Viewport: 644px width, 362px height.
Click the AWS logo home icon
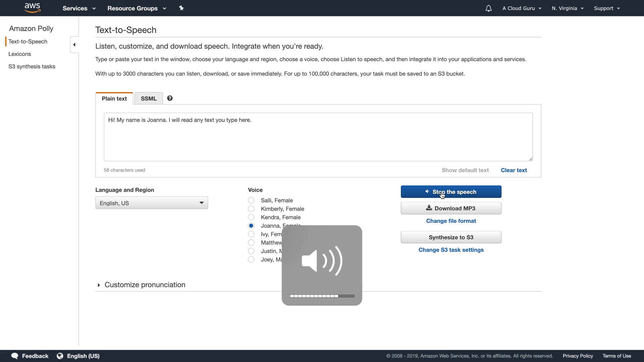(33, 8)
